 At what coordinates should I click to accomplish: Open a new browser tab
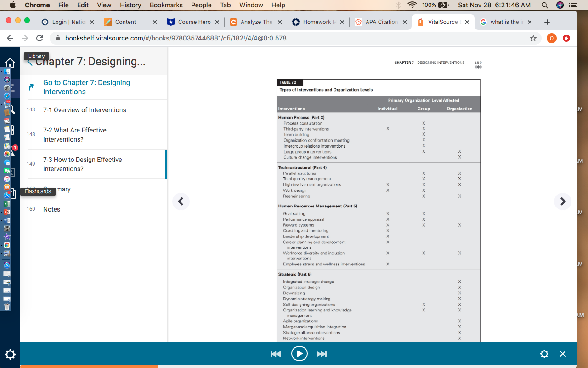coord(547,22)
